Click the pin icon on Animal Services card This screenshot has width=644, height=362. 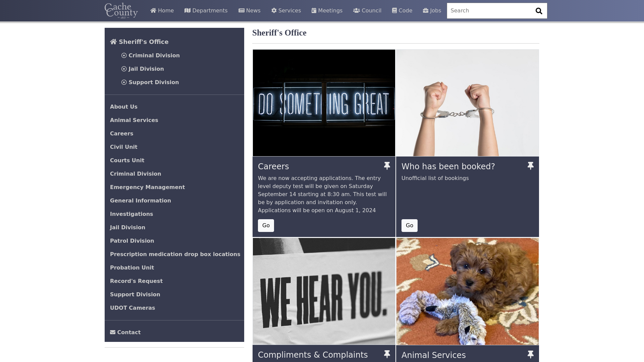[x=530, y=355]
